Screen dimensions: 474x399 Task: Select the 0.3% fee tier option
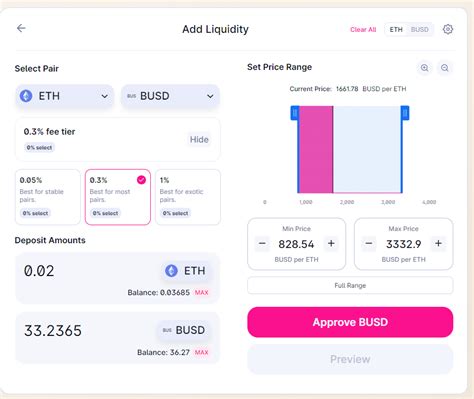coord(118,197)
